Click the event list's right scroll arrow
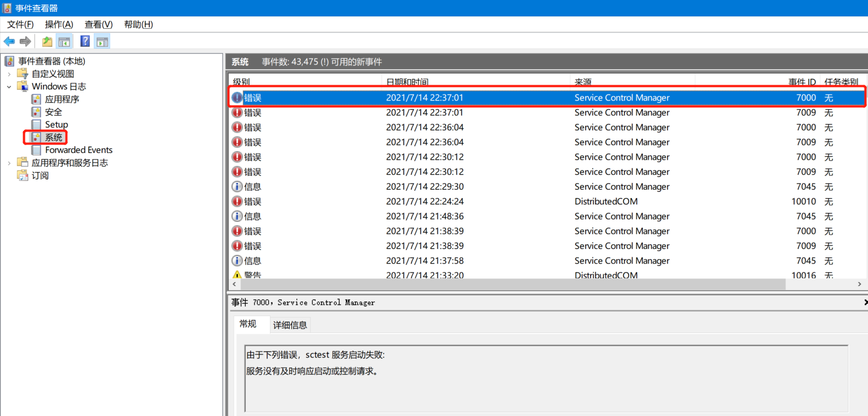 tap(860, 284)
